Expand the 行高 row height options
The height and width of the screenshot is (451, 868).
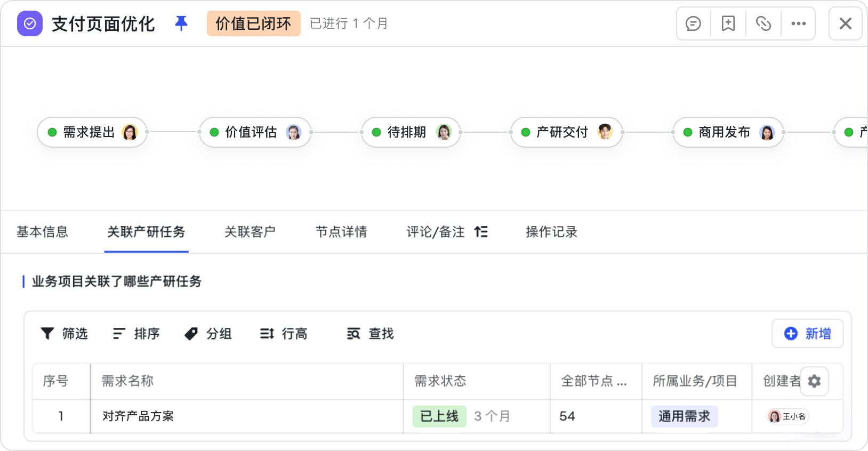284,334
